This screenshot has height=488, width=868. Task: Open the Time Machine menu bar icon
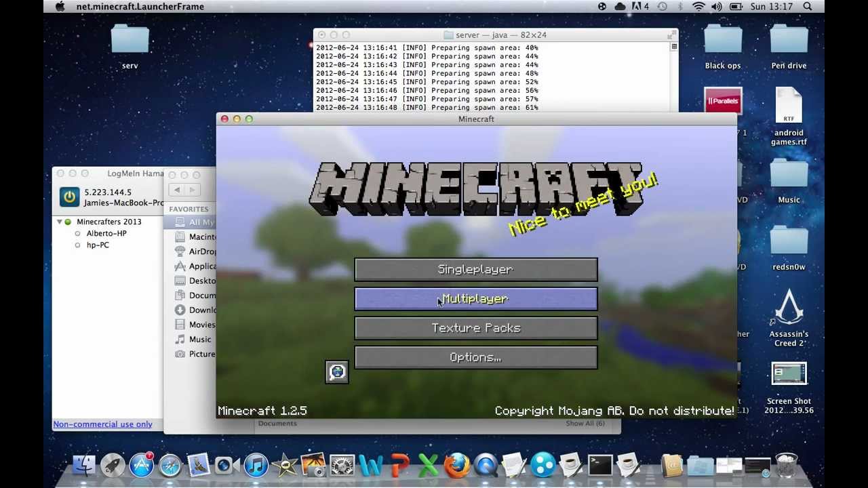click(x=662, y=6)
